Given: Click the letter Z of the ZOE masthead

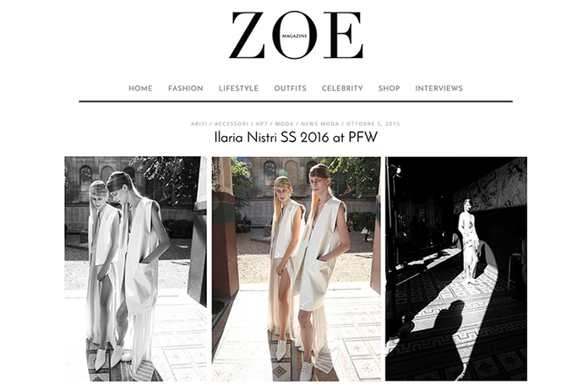Looking at the screenshot, I should coord(248,35).
